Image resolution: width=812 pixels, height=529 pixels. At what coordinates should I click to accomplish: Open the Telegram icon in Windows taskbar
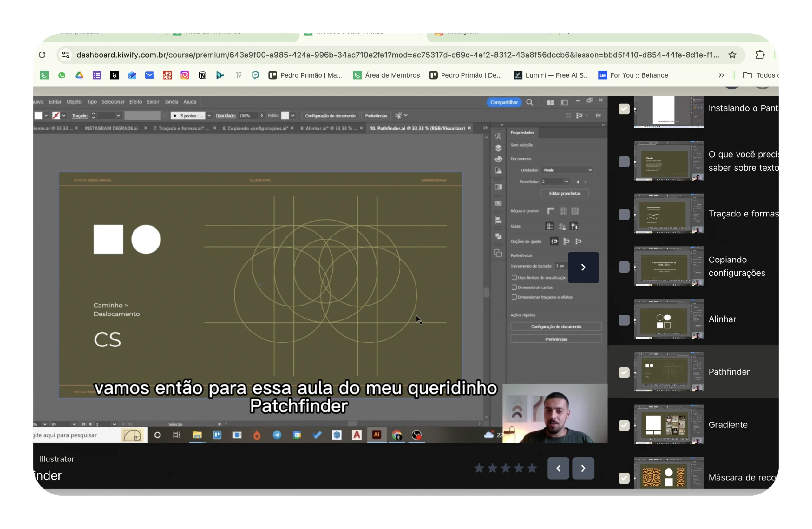[x=277, y=435]
